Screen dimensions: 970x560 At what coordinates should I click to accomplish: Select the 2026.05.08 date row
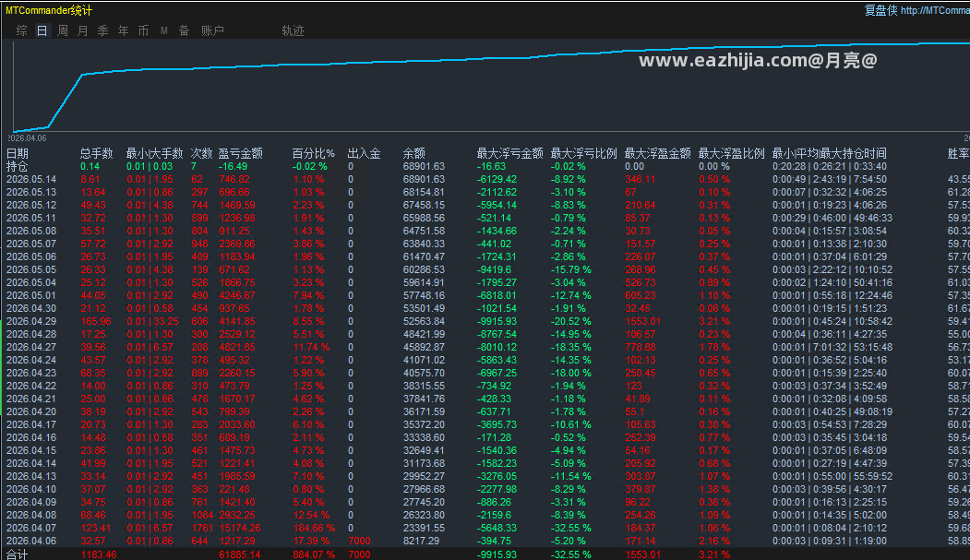coord(31,232)
